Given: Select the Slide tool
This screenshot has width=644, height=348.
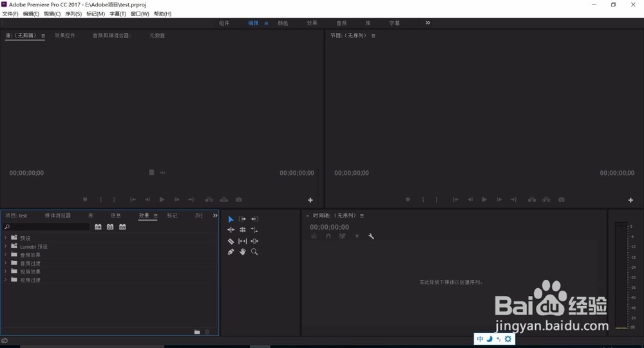Looking at the screenshot, I should (x=254, y=241).
